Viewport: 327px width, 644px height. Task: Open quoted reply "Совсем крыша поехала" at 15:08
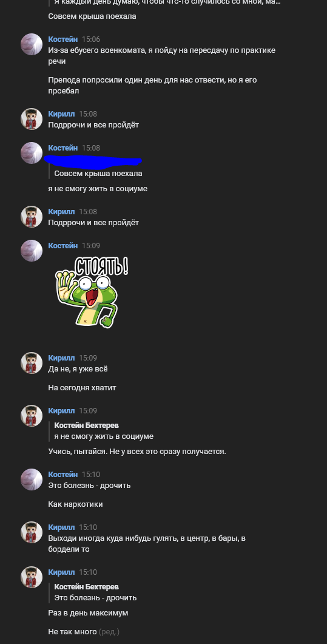pyautogui.click(x=98, y=174)
